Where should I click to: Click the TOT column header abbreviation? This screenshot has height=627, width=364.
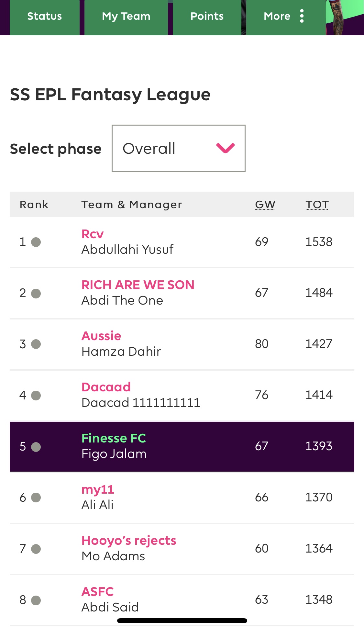pos(317,205)
